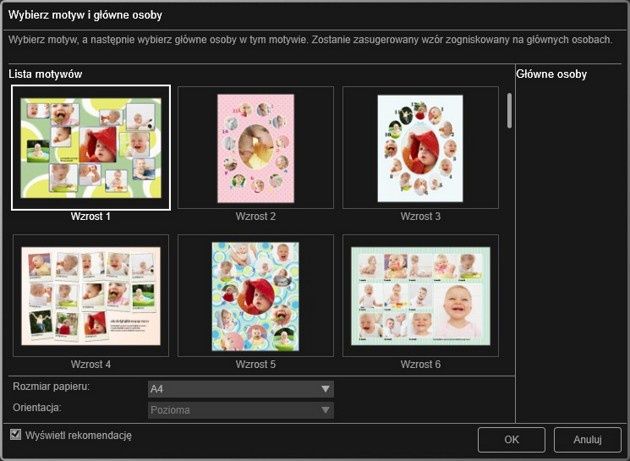This screenshot has width=630, height=461.
Task: Click the Lista motywów heading
Action: (x=45, y=74)
